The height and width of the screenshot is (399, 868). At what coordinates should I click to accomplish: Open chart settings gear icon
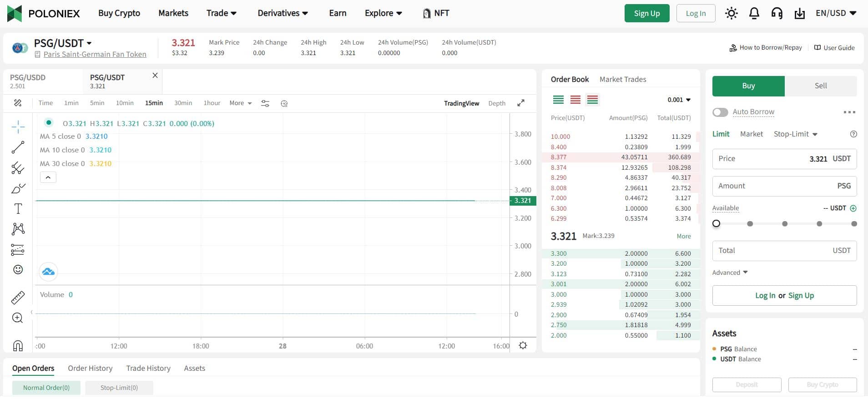tap(523, 345)
